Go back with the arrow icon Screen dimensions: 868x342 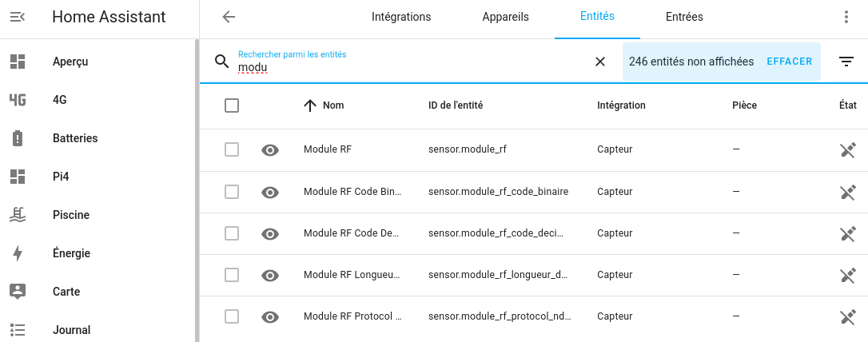coord(229,17)
